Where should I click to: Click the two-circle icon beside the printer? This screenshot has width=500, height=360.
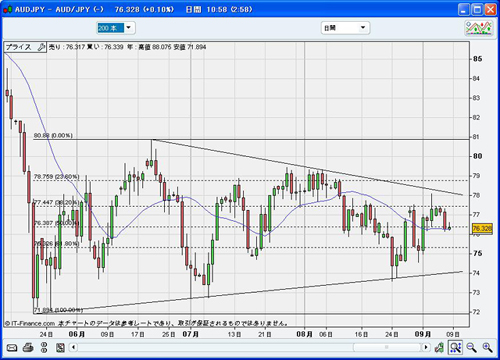(44, 348)
